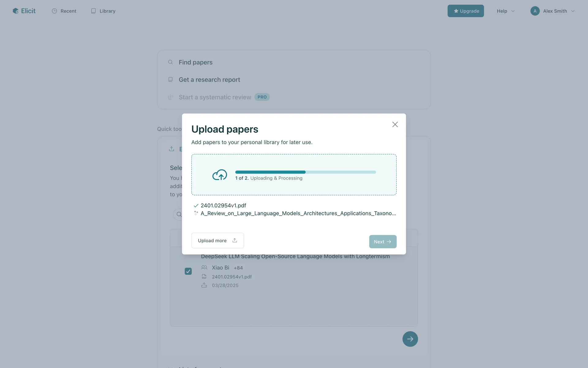The height and width of the screenshot is (368, 588).
Task: Open the Recent menu item
Action: (x=64, y=11)
